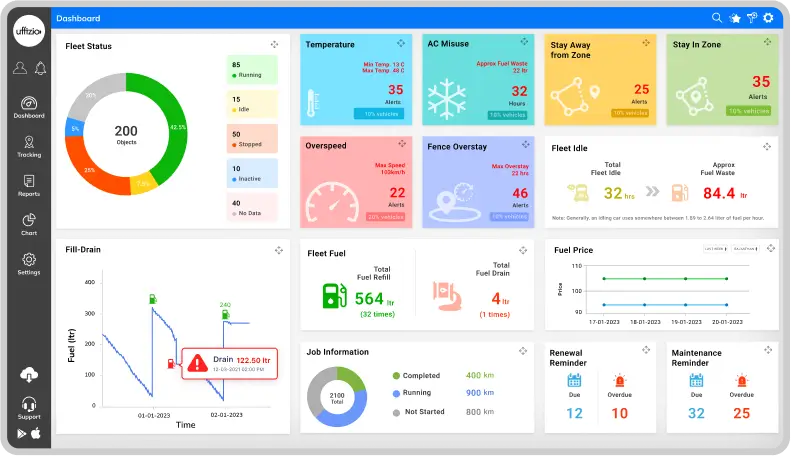791x456 pixels.
Task: Click move handle on Fleet Status widget
Action: coord(274,45)
